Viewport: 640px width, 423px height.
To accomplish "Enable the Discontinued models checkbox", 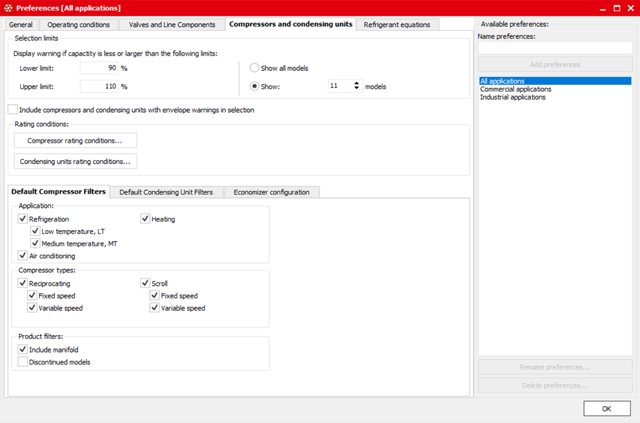I will coord(23,362).
